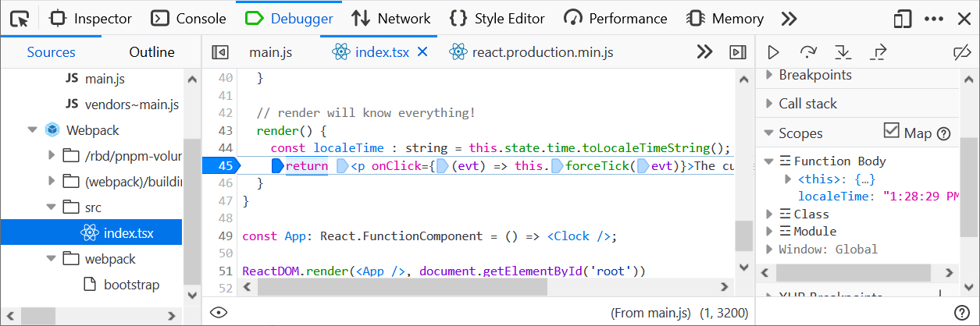The image size is (980, 326).
Task: Show more devtools tabs chevron
Action: pos(789,18)
